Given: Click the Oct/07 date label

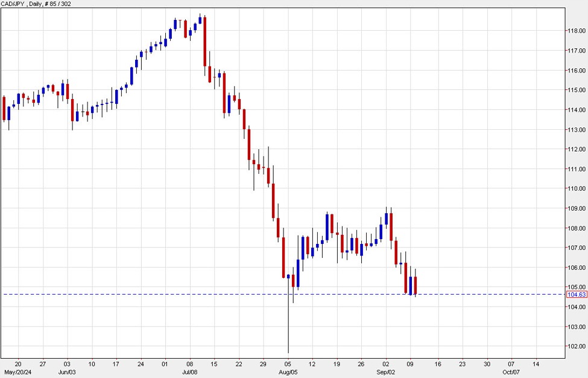Looking at the screenshot, I should [x=510, y=373].
